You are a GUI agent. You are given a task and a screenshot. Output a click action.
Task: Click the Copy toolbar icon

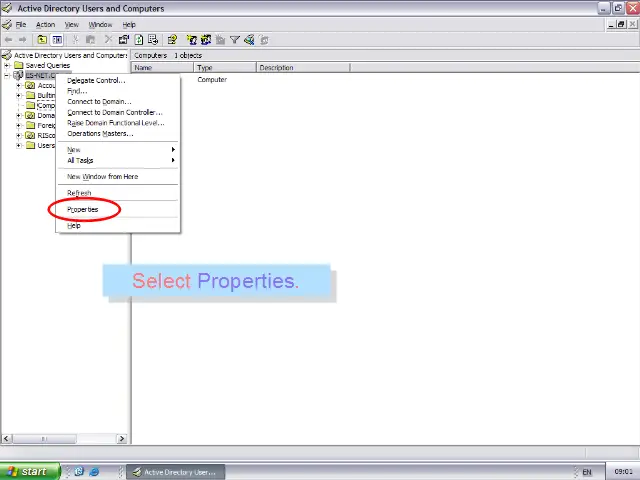(90, 40)
